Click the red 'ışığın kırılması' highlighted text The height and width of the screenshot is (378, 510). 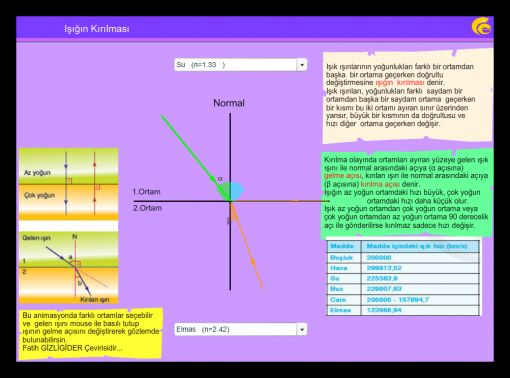[400, 83]
